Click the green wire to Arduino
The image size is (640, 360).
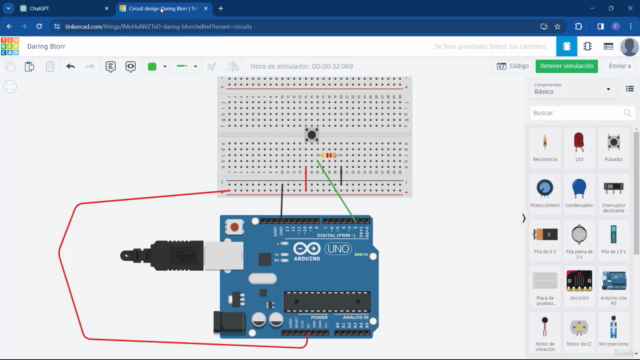click(x=336, y=190)
